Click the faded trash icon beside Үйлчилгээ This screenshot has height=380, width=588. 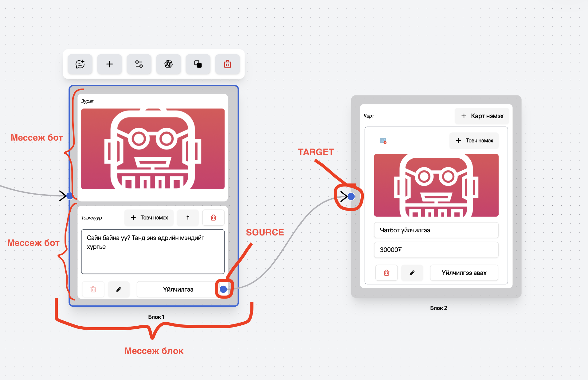93,289
